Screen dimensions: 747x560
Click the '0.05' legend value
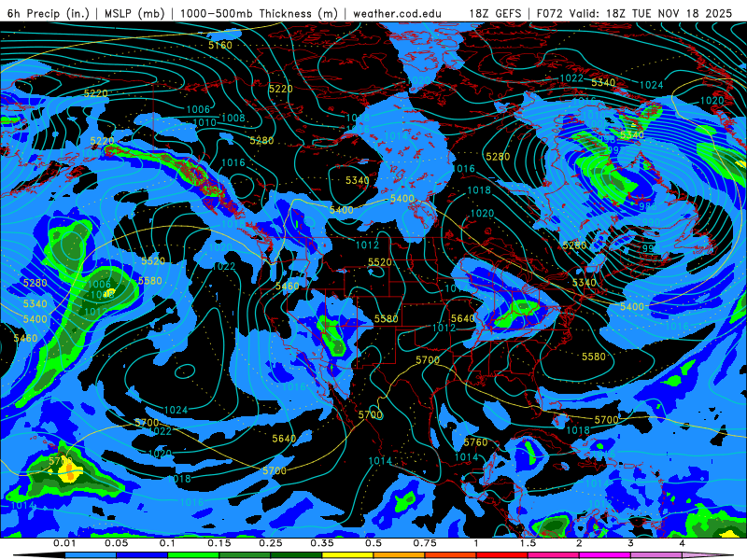116,543
